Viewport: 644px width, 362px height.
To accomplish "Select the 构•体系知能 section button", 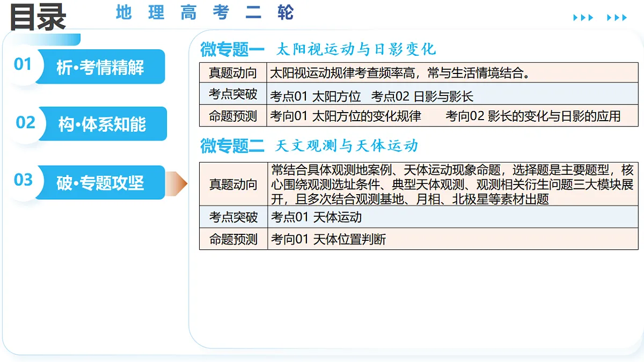I will tap(102, 124).
